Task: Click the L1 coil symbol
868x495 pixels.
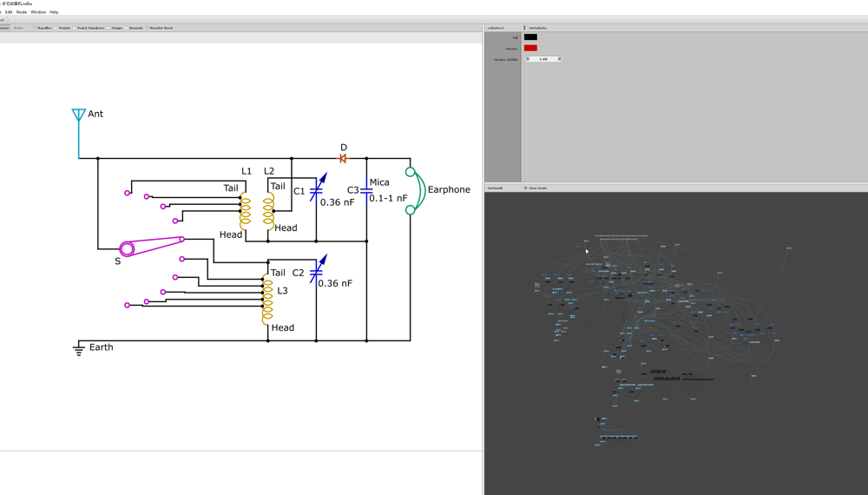Action: [246, 210]
